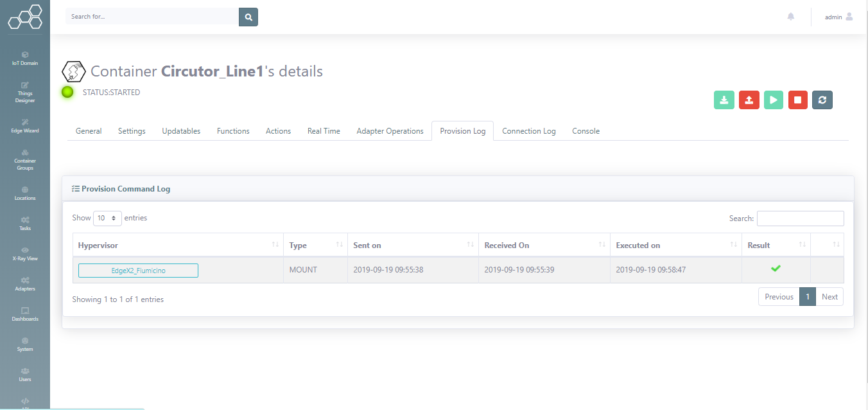The image size is (868, 410).
Task: Launch the Edge Wizard from the sidebar
Action: coord(25,126)
